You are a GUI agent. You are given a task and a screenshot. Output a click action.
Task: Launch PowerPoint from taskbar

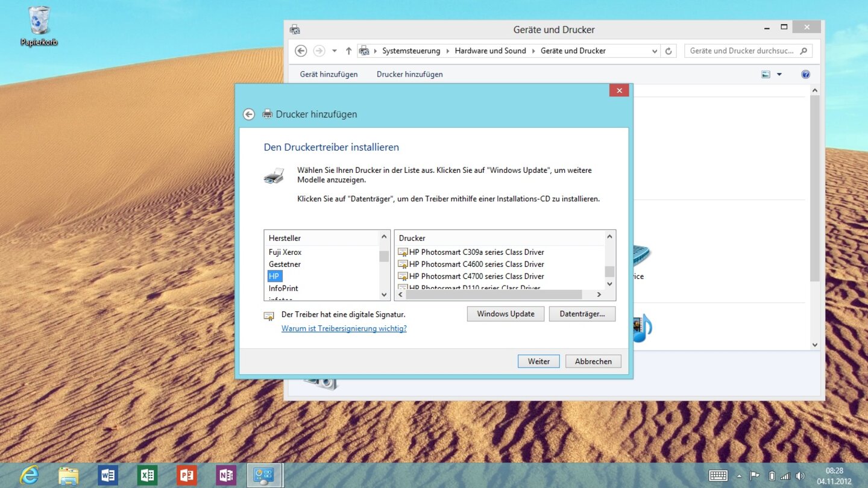click(187, 475)
